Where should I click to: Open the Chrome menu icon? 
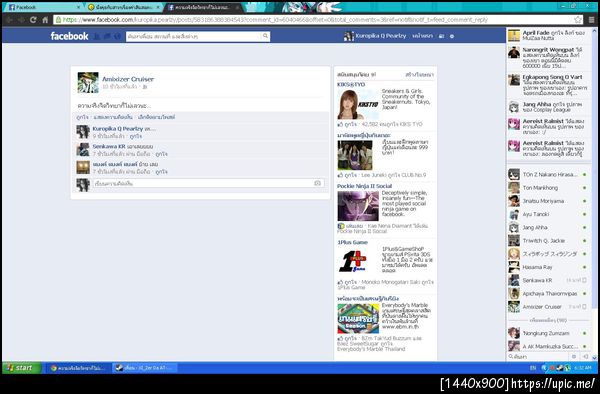tap(592, 20)
